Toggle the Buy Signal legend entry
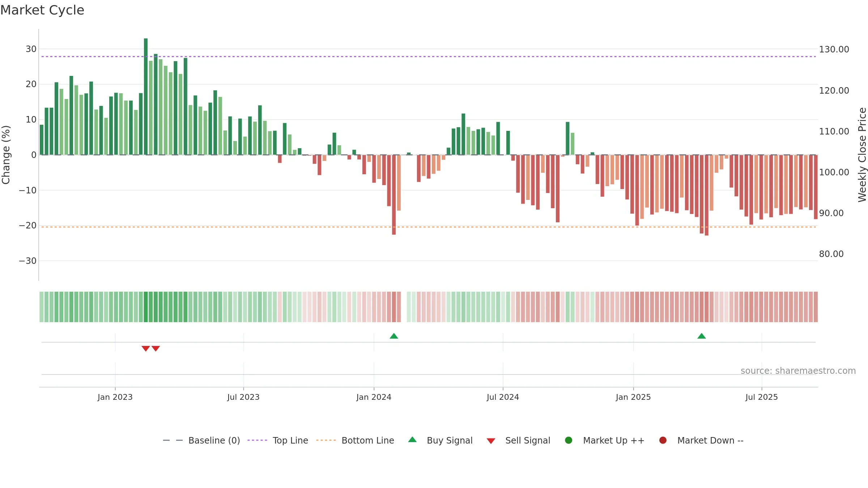This screenshot has width=868, height=488. pos(440,440)
